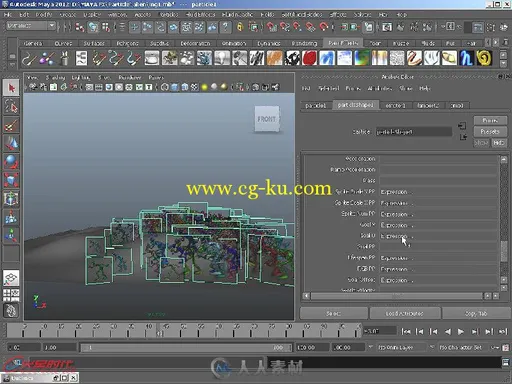The width and height of the screenshot is (512, 384).
Task: Open the No Character Set dropdown
Action: 464,347
